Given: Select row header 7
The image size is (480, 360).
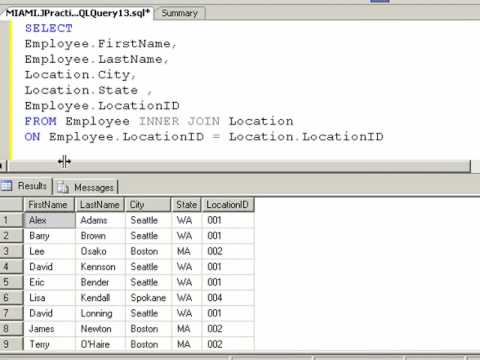Looking at the screenshot, I should [11, 313].
